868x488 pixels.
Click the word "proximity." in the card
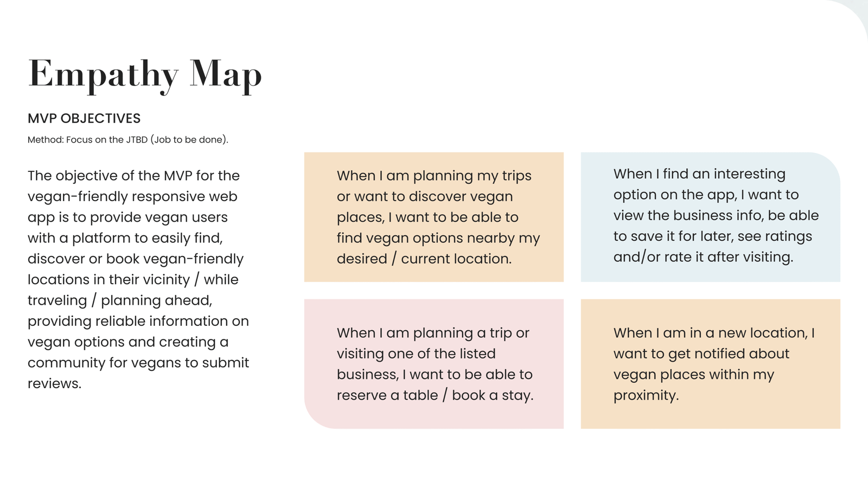[x=646, y=395]
